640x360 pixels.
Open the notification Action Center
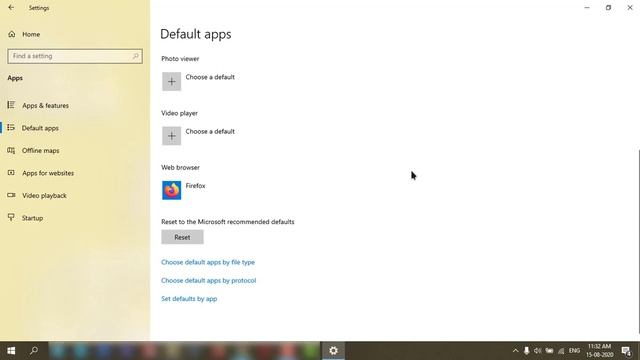pos(626,351)
